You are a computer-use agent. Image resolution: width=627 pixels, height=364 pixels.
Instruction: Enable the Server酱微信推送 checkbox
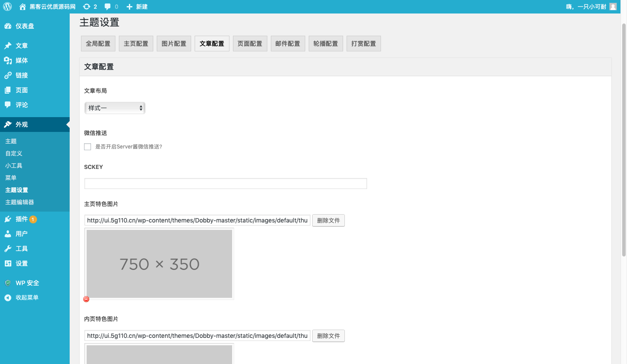tap(88, 147)
